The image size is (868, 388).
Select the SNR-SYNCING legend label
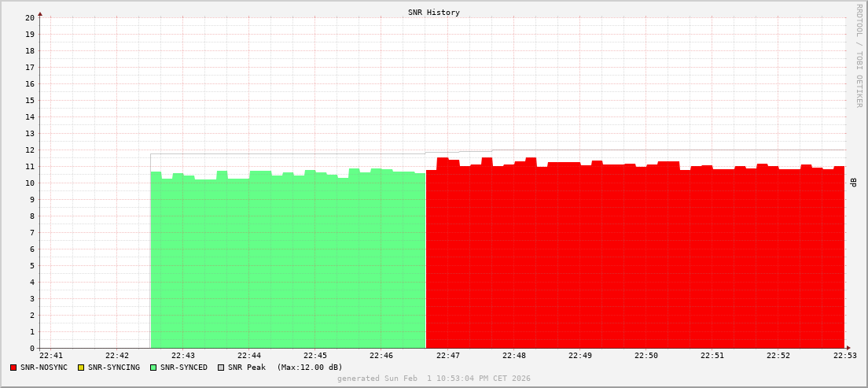pos(114,368)
